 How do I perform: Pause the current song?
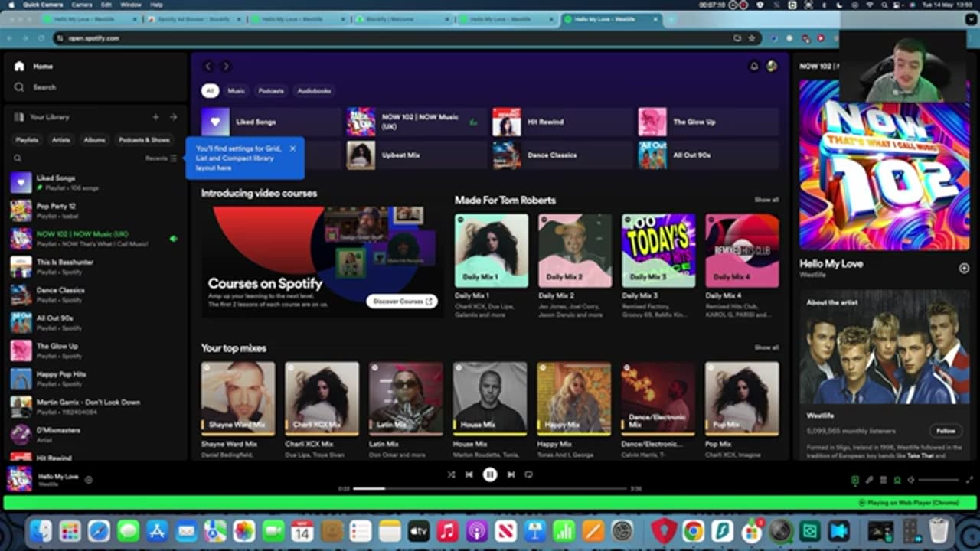[490, 474]
